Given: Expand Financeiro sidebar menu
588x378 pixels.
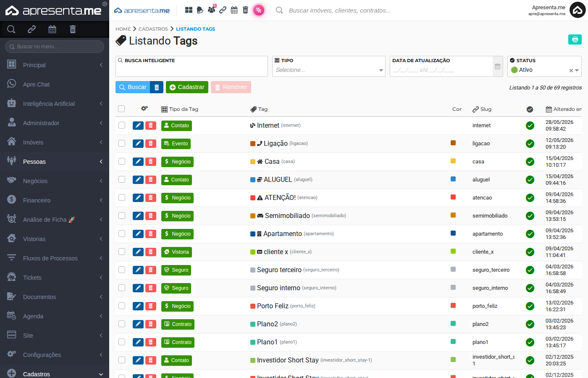Looking at the screenshot, I should [55, 200].
